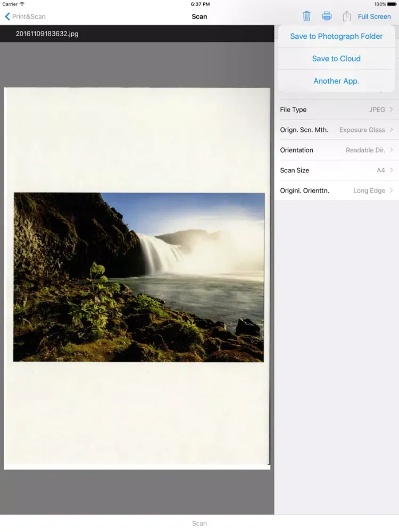Tap file name 20161109183632.jpg
This screenshot has height=532, width=399.
47,34
